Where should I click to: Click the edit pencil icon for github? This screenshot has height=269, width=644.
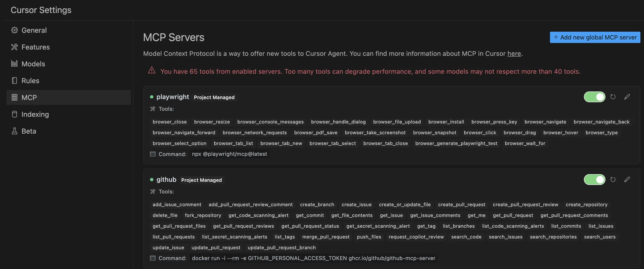pos(627,180)
